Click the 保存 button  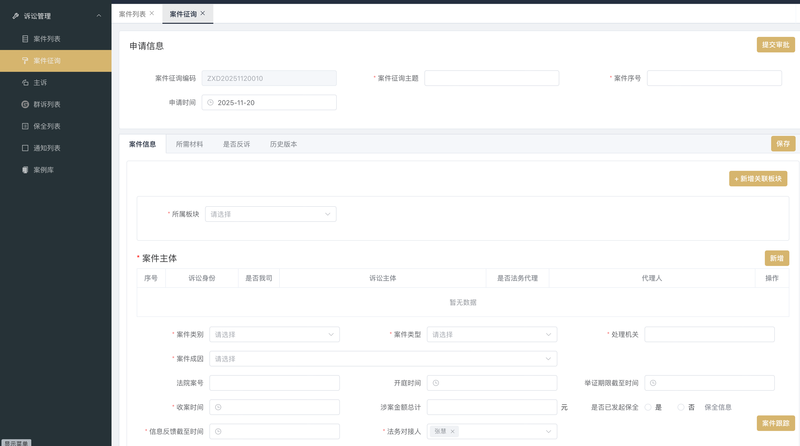click(x=783, y=144)
